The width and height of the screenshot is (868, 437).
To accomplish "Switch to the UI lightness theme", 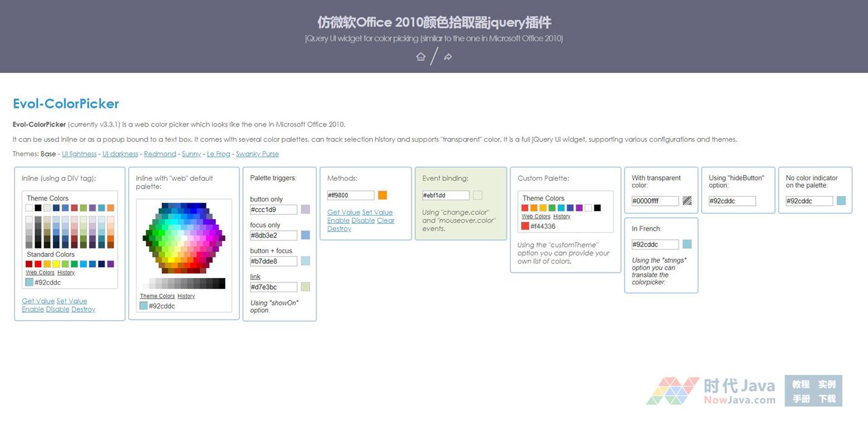I will point(79,154).
